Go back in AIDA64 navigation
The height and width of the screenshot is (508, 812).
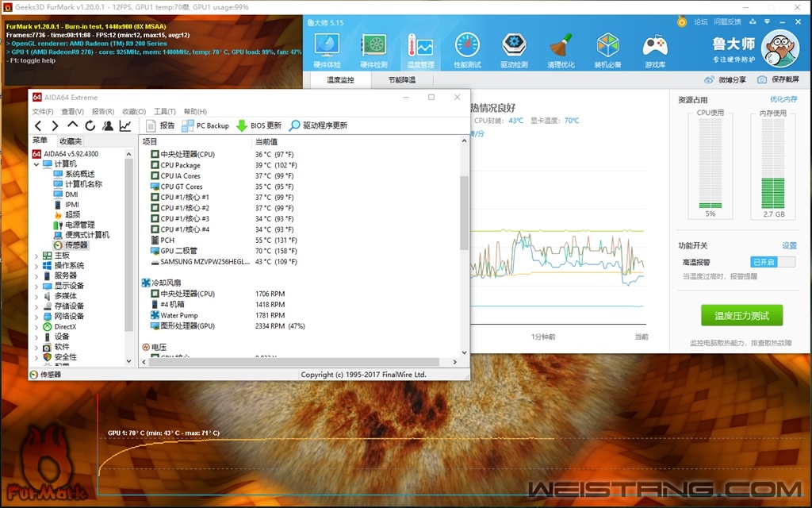pyautogui.click(x=38, y=125)
